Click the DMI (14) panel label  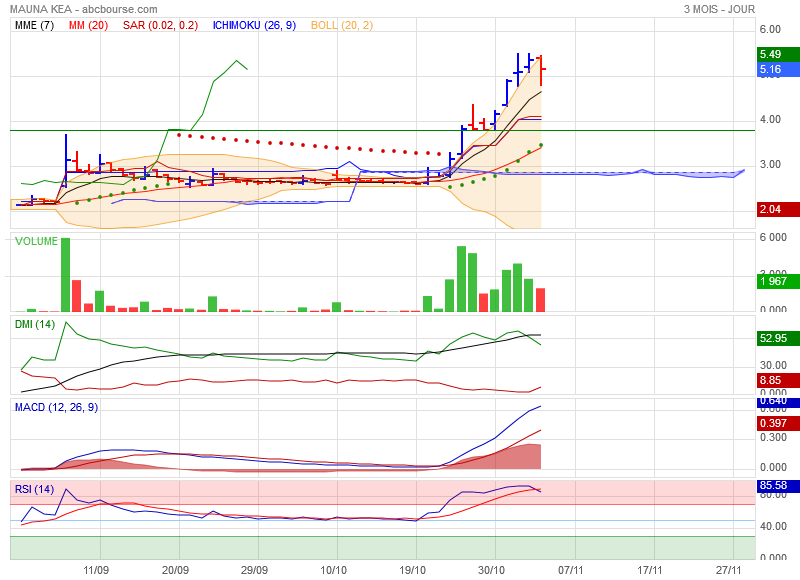[x=35, y=324]
